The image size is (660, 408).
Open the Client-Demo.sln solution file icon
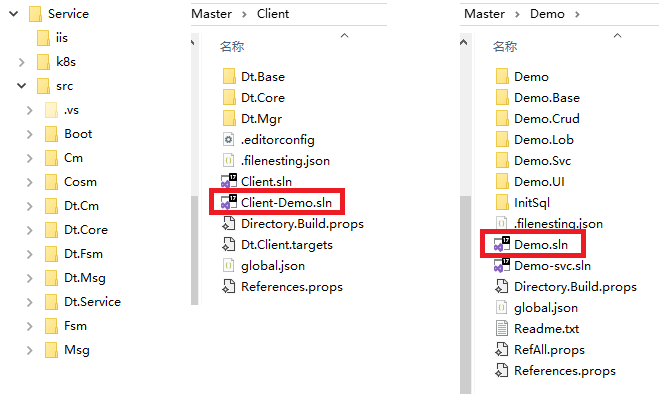click(227, 202)
